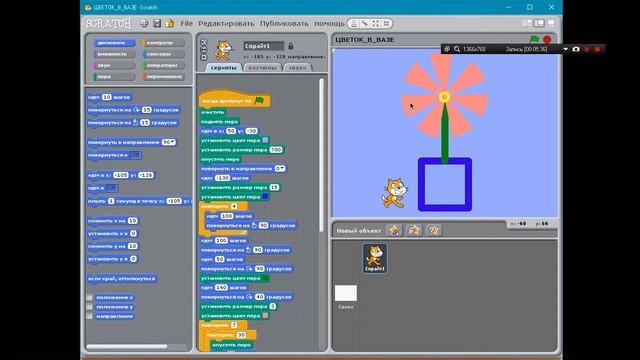The image size is (640, 360).
Task: Click the pause button in recorder bar
Action: point(587,49)
